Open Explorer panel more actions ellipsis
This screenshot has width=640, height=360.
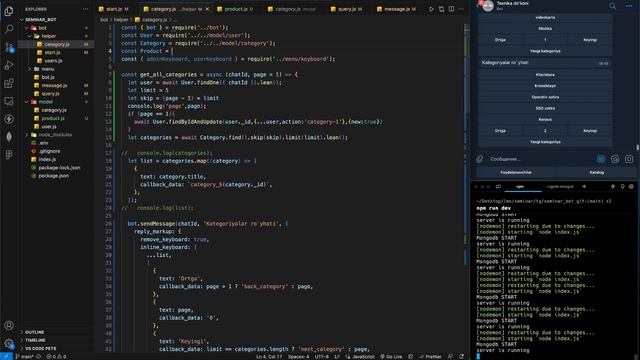pyautogui.click(x=85, y=9)
